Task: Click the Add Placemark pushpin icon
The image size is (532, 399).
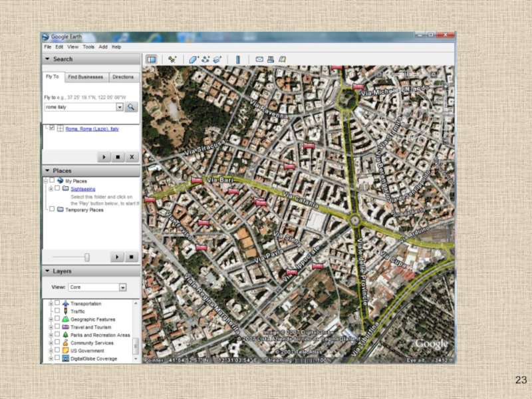Action: click(172, 59)
